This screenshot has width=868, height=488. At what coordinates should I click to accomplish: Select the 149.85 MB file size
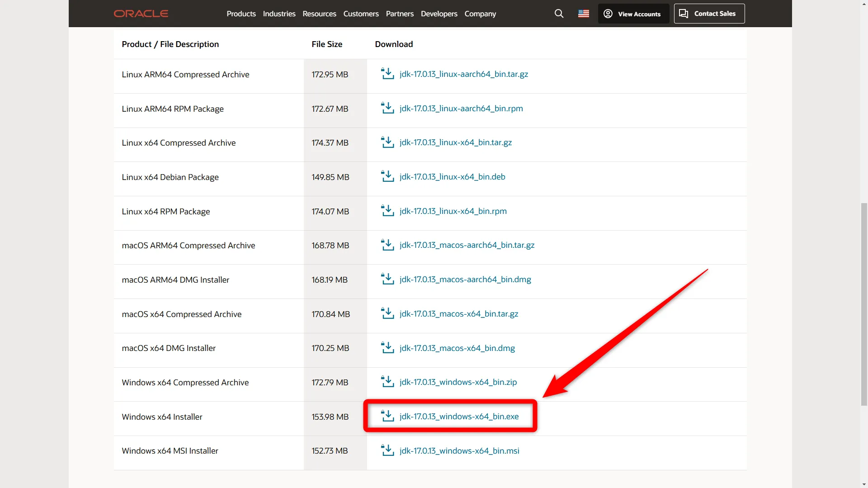tap(330, 177)
